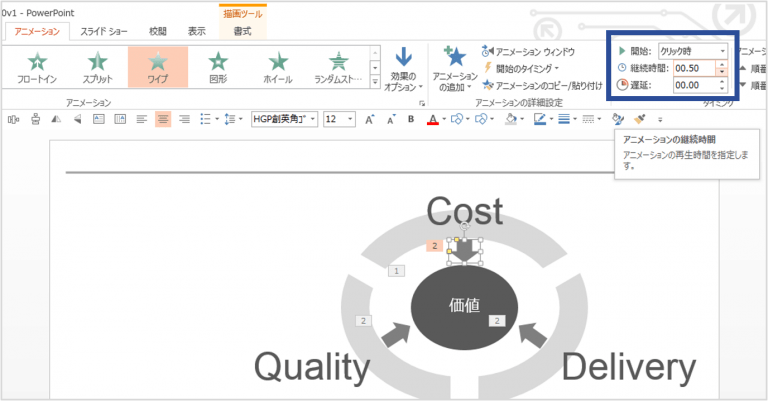Toggle center text alignment
The image size is (768, 401).
162,120
